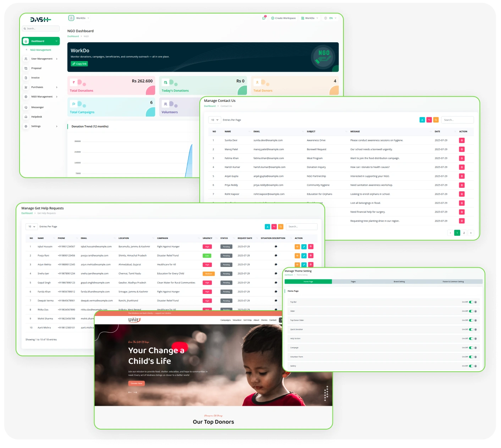
Task: Delete Fatima Khan's contact message
Action: 462,158
